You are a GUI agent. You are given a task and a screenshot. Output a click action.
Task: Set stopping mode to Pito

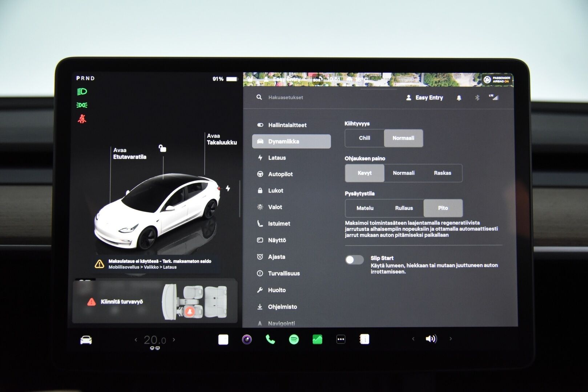443,208
